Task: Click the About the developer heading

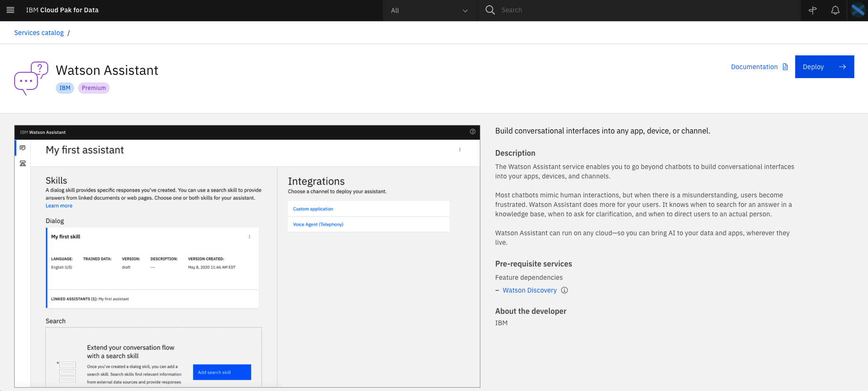Action: 530,311
